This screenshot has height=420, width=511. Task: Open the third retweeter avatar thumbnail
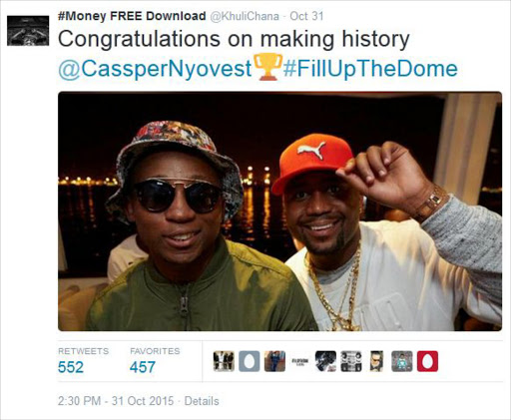click(274, 361)
